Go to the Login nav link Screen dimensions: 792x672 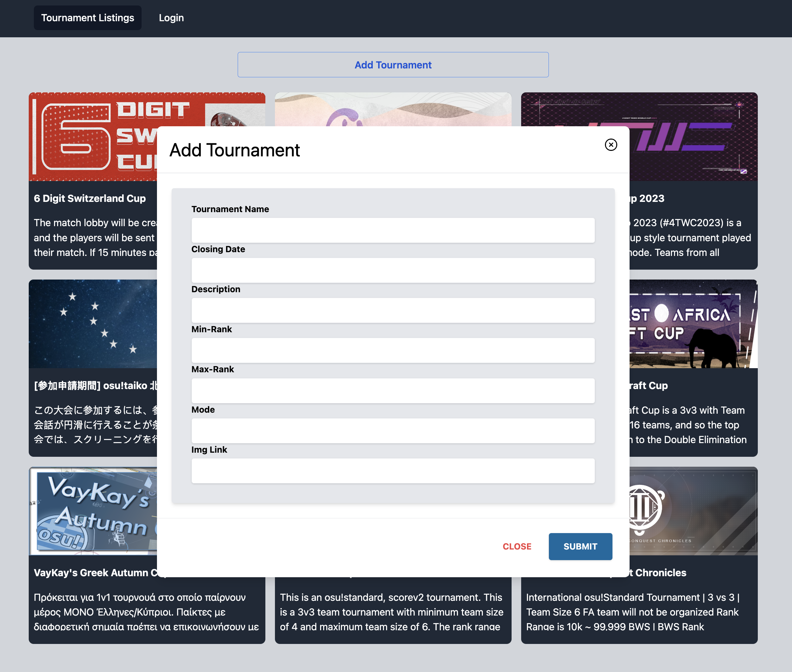[x=171, y=18]
